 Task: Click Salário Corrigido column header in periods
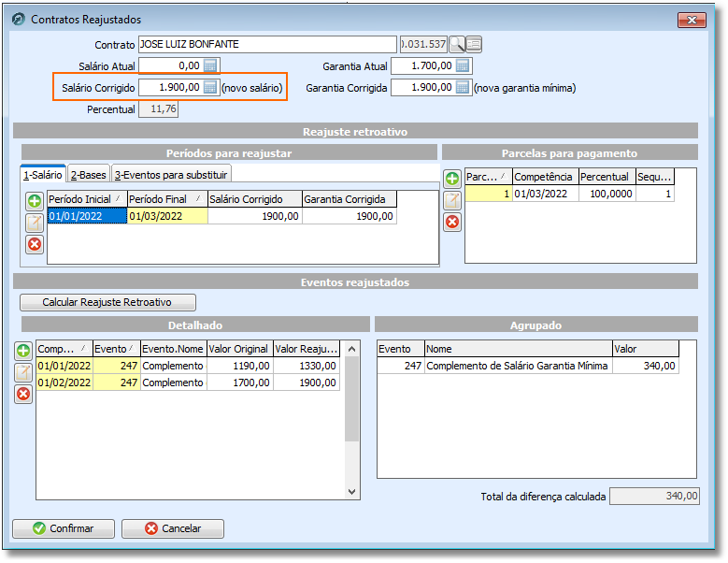255,199
